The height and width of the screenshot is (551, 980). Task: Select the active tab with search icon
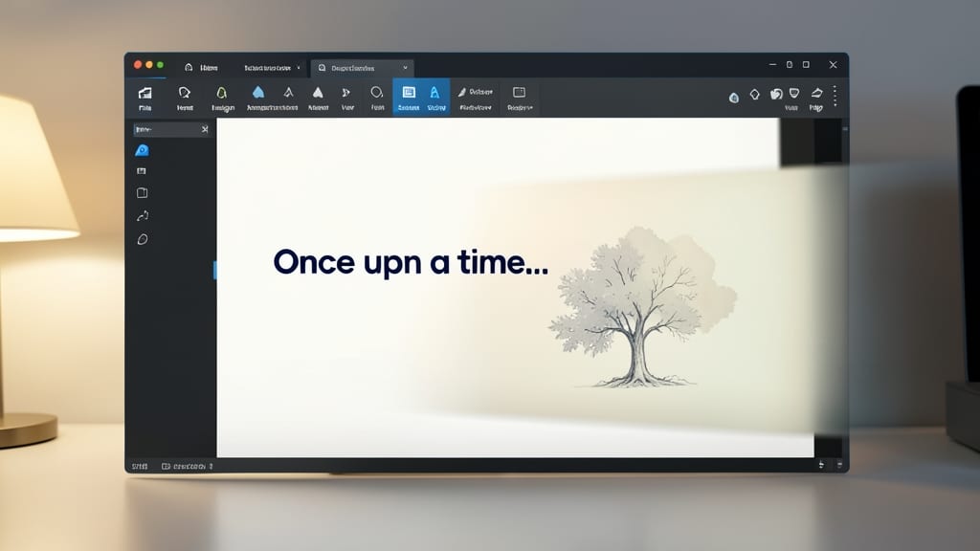[x=363, y=68]
